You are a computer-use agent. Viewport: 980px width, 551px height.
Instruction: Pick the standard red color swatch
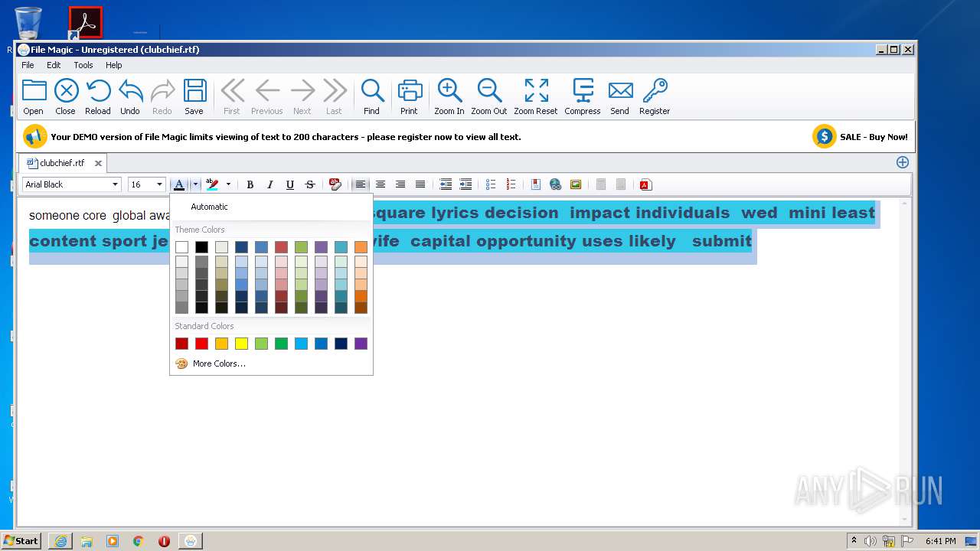[201, 344]
